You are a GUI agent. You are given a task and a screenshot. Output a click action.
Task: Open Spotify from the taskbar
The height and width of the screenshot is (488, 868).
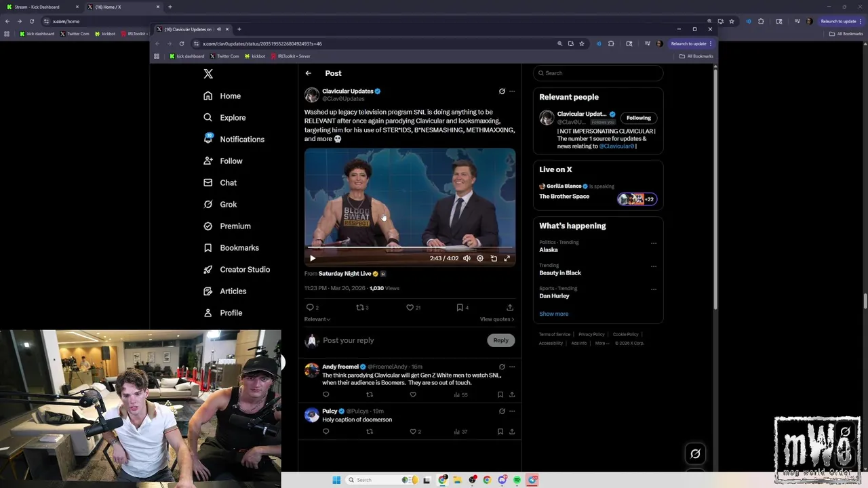point(517,480)
